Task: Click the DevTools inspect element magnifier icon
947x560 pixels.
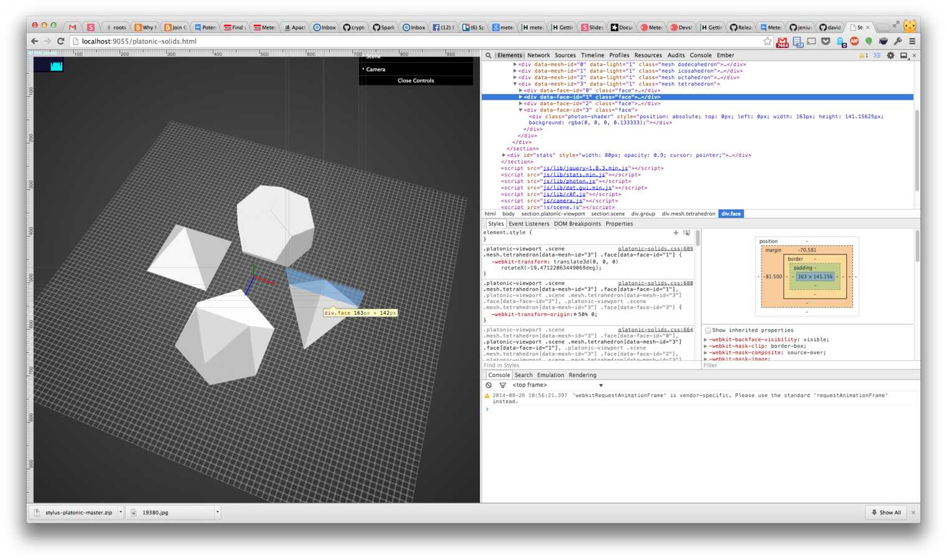Action: tap(488, 55)
